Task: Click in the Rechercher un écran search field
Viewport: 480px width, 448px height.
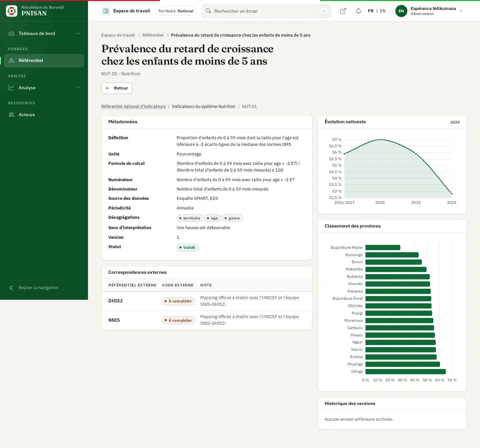Action: click(266, 11)
